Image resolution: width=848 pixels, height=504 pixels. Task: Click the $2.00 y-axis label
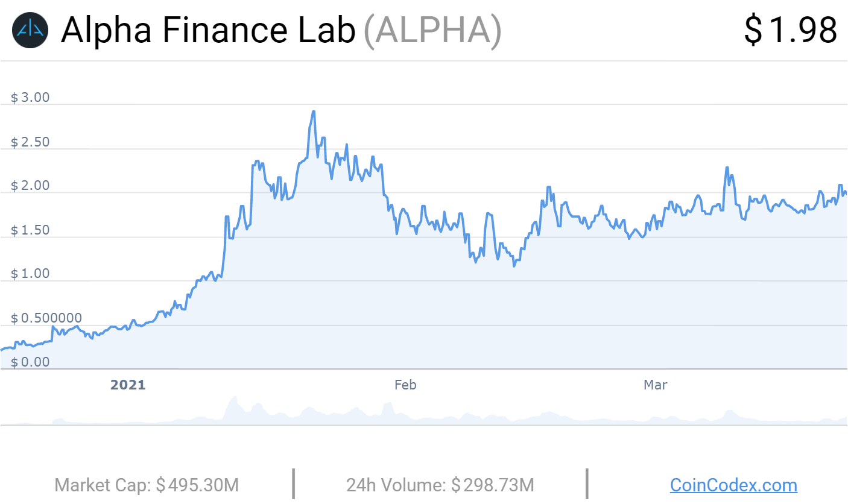(x=30, y=186)
